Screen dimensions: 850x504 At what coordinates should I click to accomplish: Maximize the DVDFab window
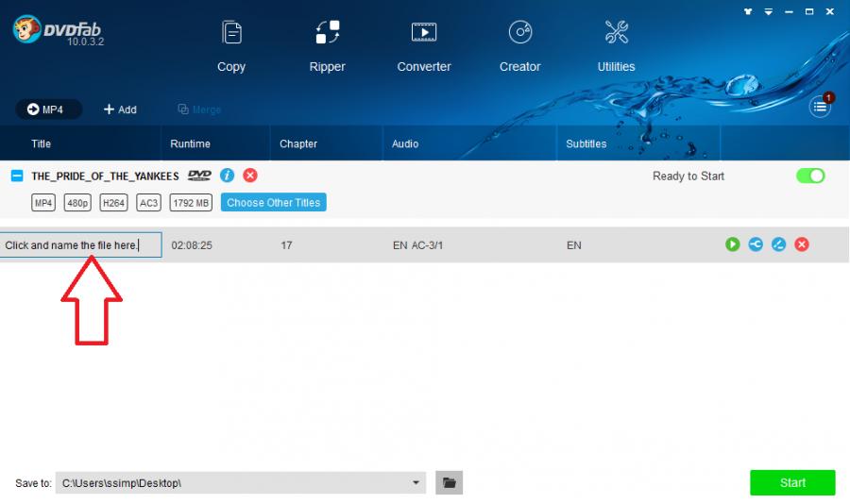809,11
